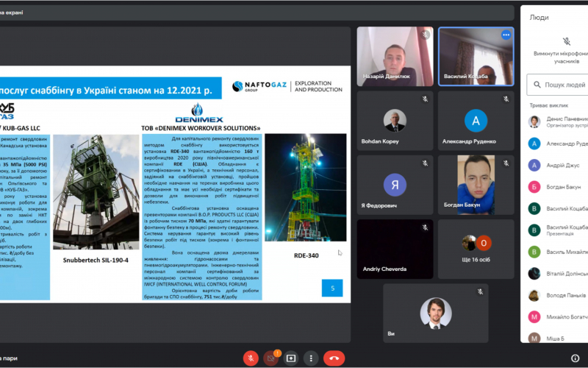The height and width of the screenshot is (368, 588).
Task: Click muted mic icon on Bohdan Kopey tile
Action: coord(425,99)
